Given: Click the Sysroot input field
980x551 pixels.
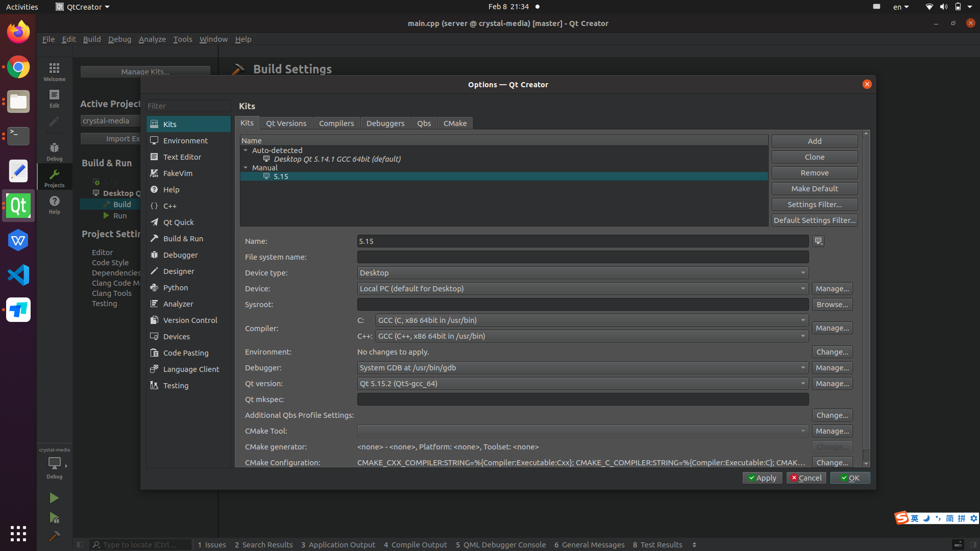Looking at the screenshot, I should tap(583, 305).
